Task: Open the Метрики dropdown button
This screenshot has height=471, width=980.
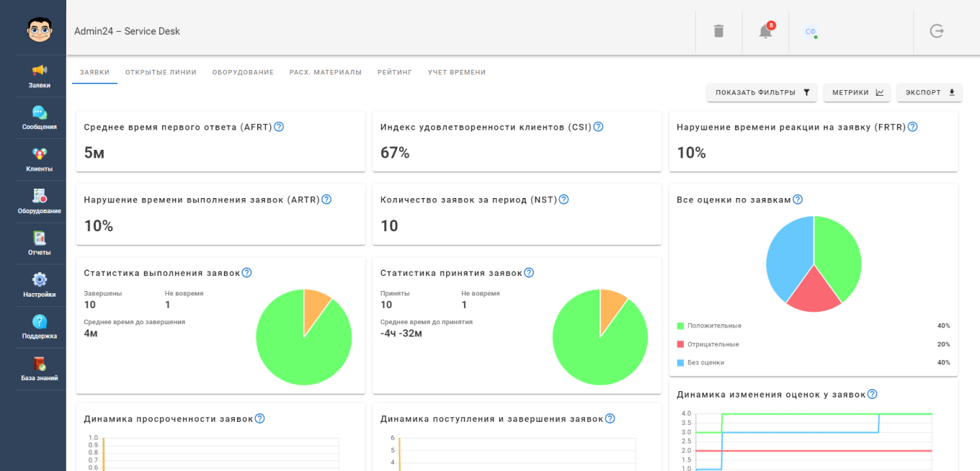Action: pos(857,92)
